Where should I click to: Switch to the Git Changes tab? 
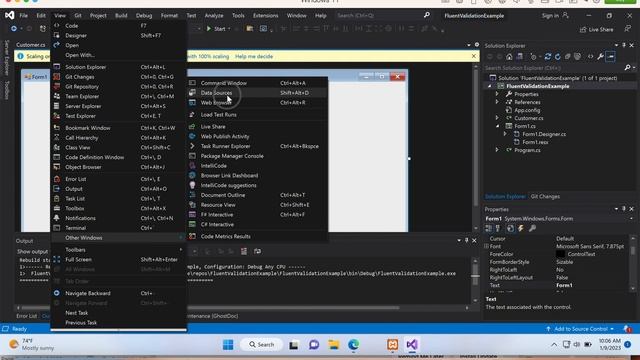point(545,197)
